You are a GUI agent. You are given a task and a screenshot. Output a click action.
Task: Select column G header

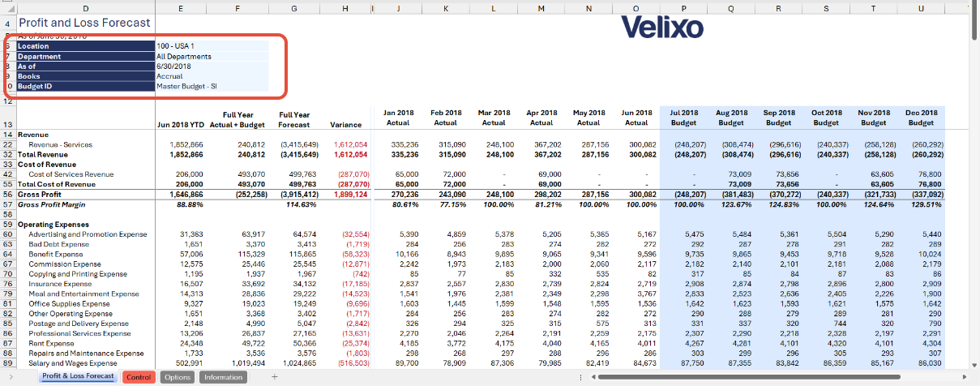coord(293,7)
